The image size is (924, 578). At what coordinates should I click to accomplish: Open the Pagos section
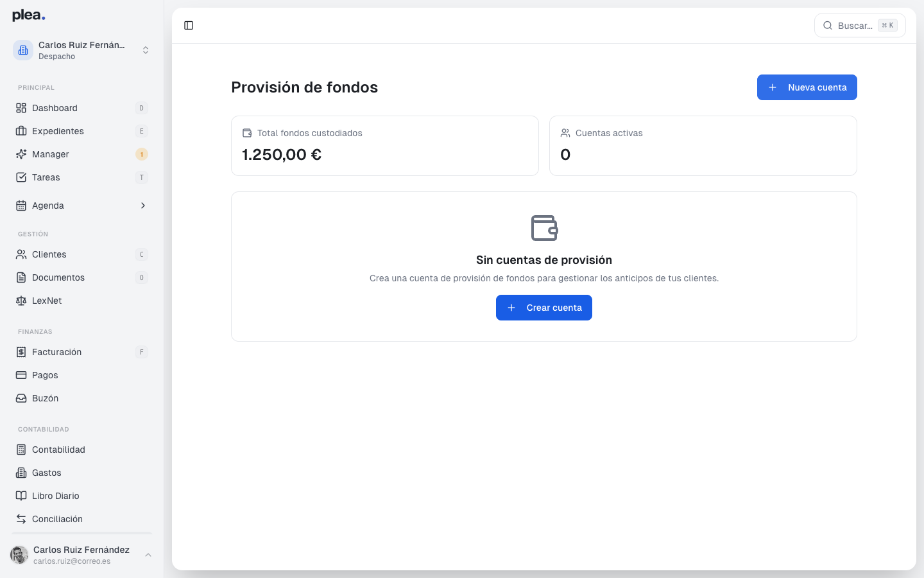44,375
